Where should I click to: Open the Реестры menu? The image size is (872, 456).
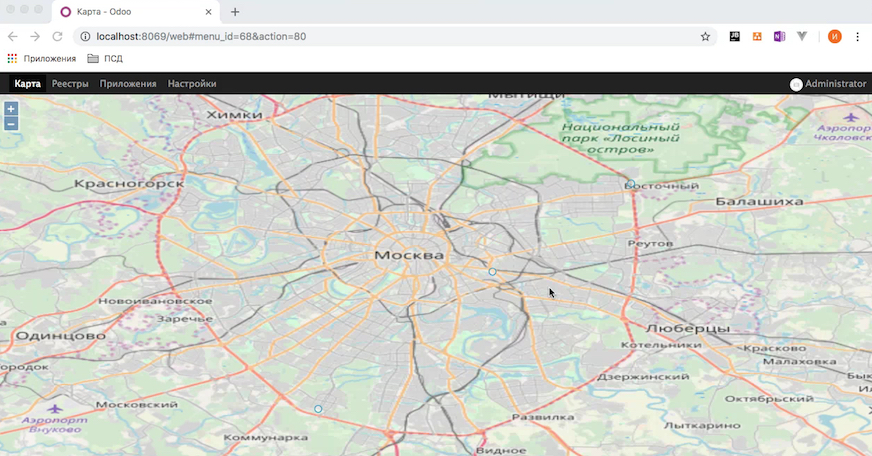coord(70,83)
